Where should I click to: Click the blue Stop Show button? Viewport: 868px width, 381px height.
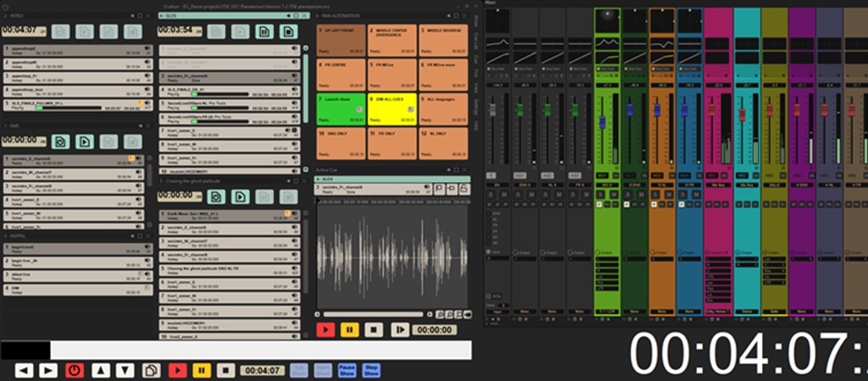370,370
